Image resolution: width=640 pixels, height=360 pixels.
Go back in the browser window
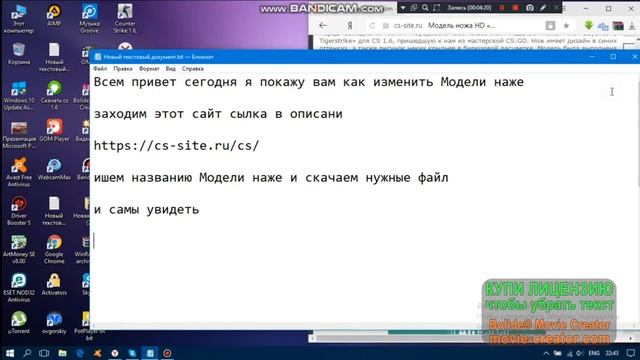tap(323, 25)
